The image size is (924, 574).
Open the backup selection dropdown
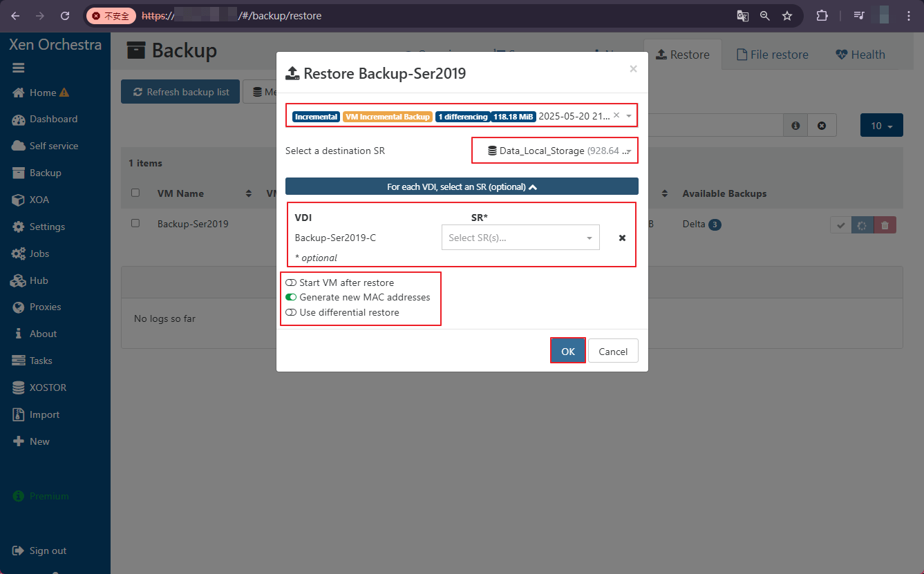point(629,116)
